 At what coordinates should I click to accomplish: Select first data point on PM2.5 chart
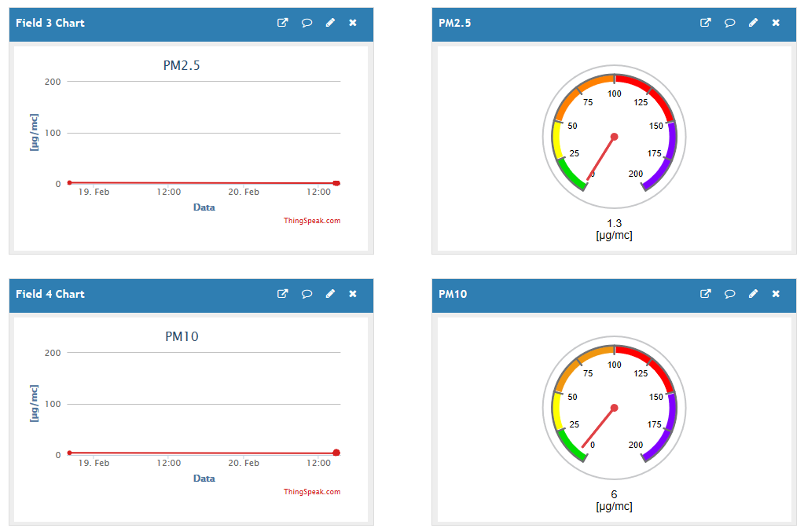click(70, 182)
